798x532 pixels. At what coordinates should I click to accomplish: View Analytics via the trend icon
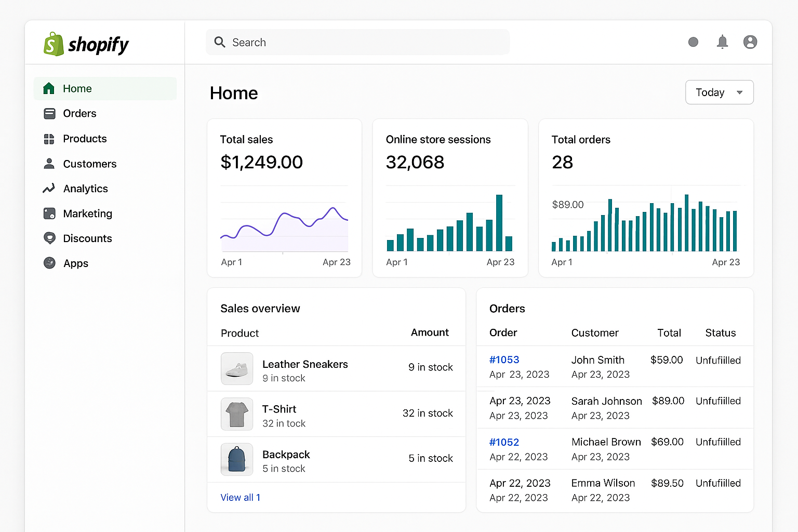[x=49, y=189]
